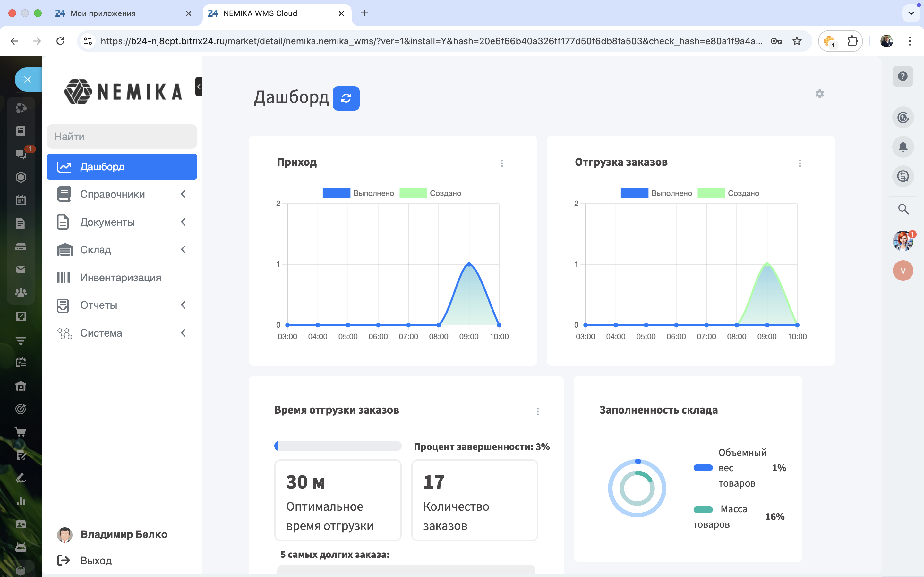Open the Приход chart options menu

pyautogui.click(x=502, y=163)
